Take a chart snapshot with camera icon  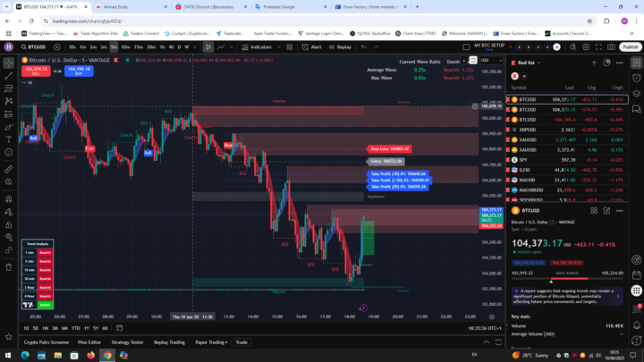coord(611,47)
